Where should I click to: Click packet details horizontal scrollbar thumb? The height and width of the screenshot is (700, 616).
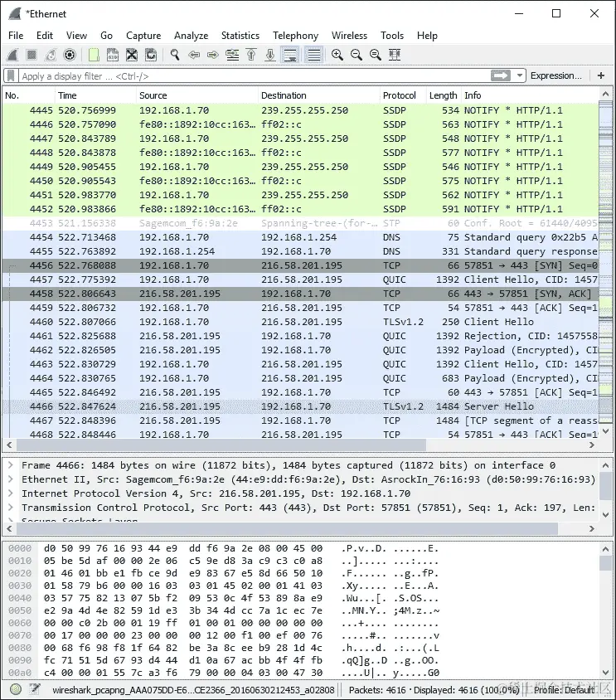click(x=288, y=528)
